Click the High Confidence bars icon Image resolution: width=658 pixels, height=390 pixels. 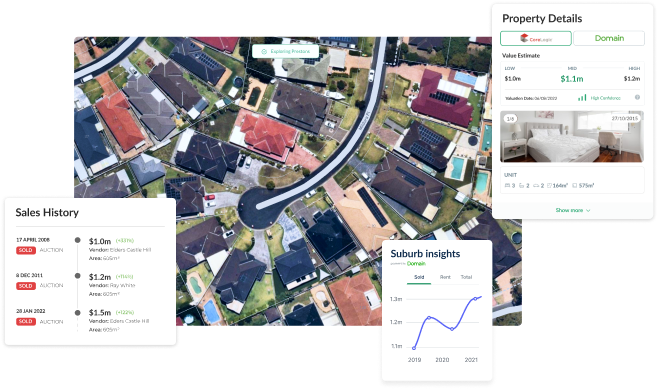pos(582,97)
